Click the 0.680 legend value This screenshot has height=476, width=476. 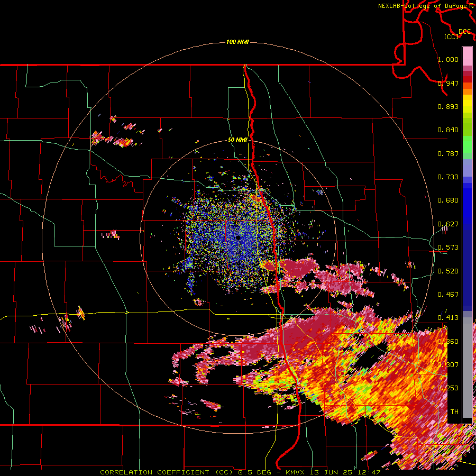coord(448,200)
